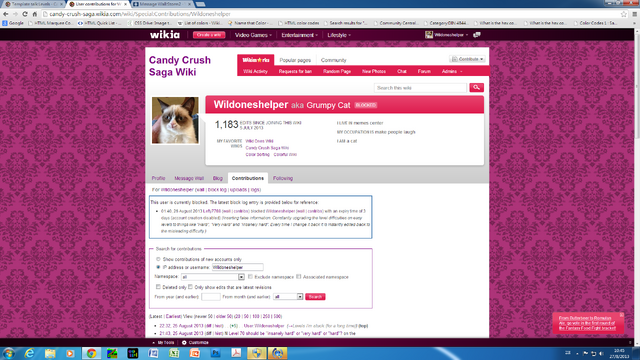Image resolution: width=640 pixels, height=360 pixels.
Task: Open Windows Media Player from the taskbar
Action: point(70,353)
